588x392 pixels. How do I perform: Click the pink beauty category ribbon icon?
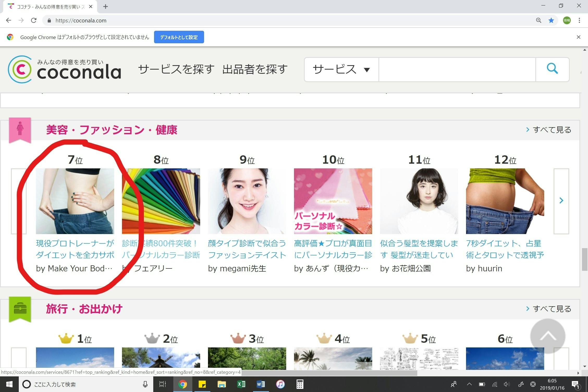[20, 130]
